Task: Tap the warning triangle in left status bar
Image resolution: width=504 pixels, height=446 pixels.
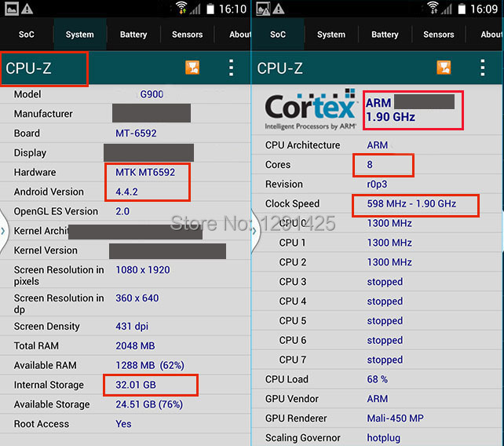Action: click(x=28, y=9)
